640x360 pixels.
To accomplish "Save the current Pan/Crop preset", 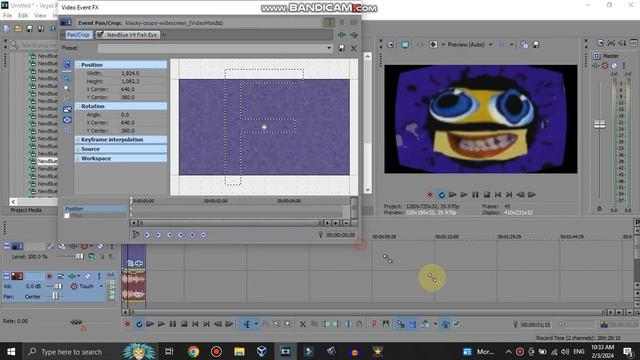I will [342, 48].
